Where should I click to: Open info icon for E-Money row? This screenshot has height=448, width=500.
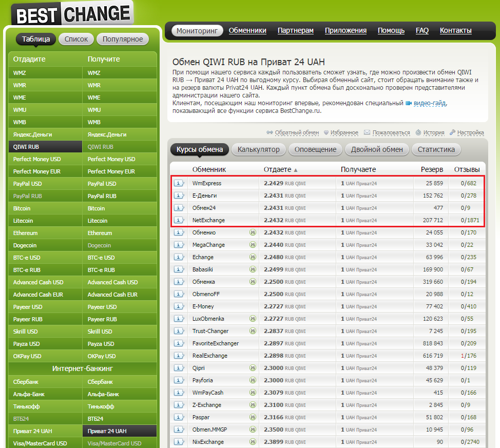click(179, 306)
